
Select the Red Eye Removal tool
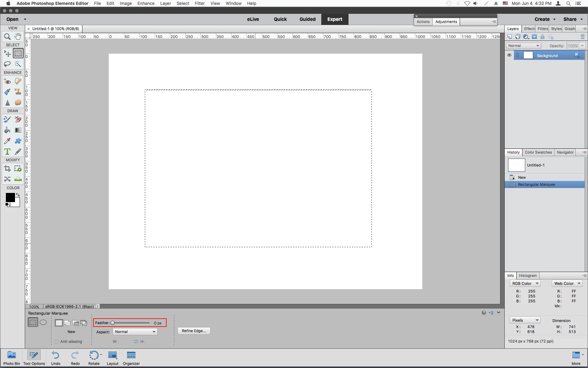(7, 81)
